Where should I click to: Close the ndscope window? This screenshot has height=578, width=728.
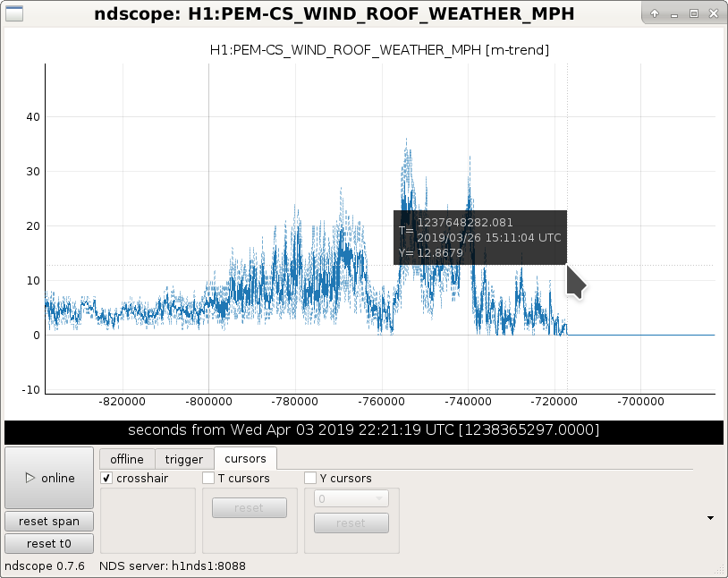pyautogui.click(x=714, y=13)
